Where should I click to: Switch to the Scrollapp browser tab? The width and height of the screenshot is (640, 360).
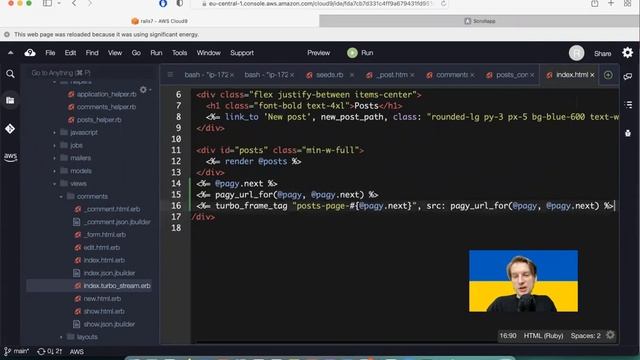pyautogui.click(x=480, y=21)
